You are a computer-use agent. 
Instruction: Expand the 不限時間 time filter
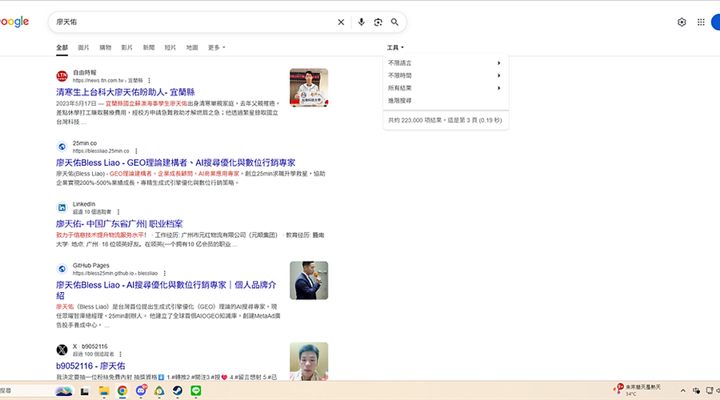(x=444, y=75)
